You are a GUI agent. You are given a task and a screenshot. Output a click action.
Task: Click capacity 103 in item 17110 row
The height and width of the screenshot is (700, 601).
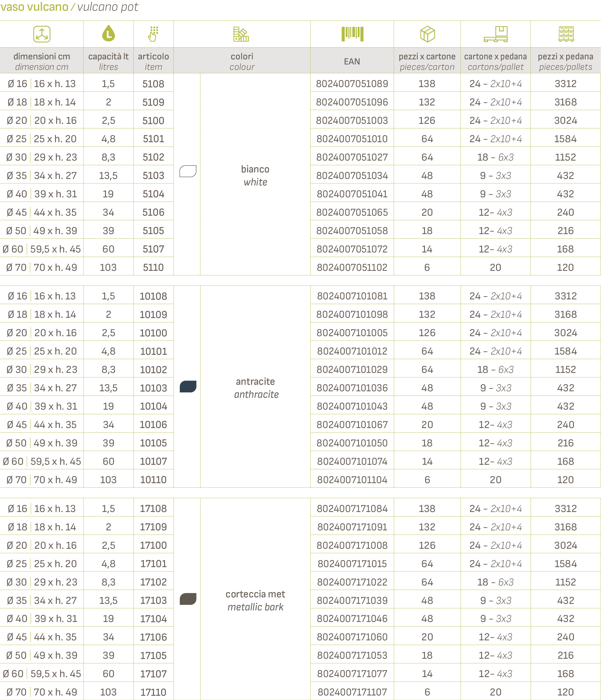pos(109,692)
